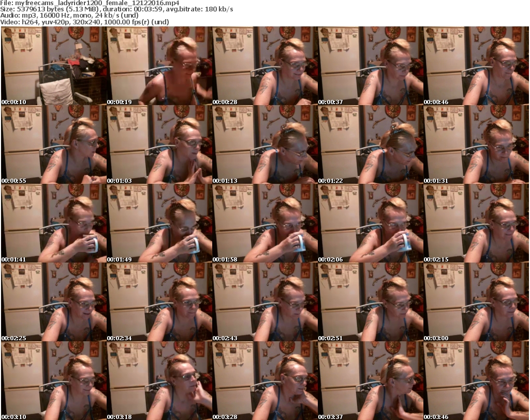Screen dimensions: 530x420
Task: Choose the 00:02:34 frame
Action: coord(159,302)
